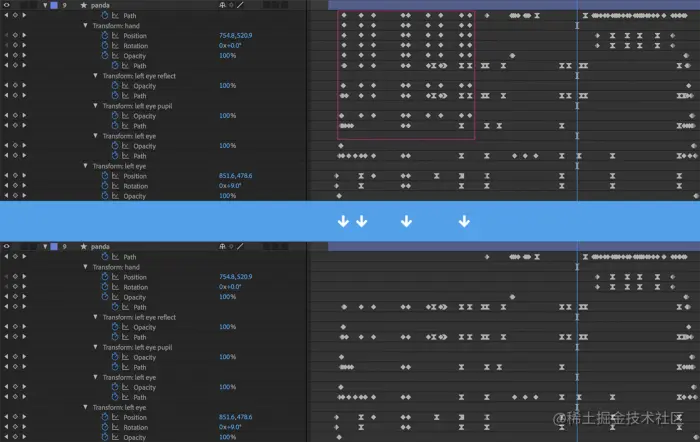The height and width of the screenshot is (442, 700).
Task: Click left eye reflect Opacity stopwatch, upper timeline
Action: [115, 85]
